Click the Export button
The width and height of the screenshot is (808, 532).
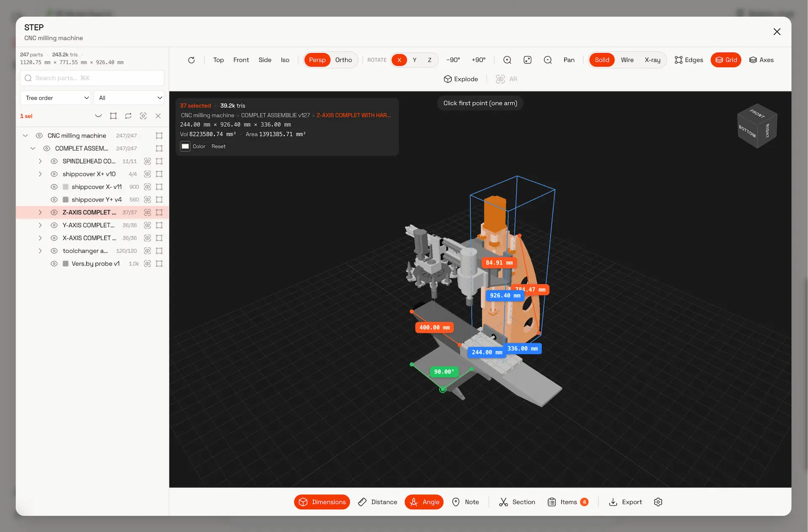626,502
